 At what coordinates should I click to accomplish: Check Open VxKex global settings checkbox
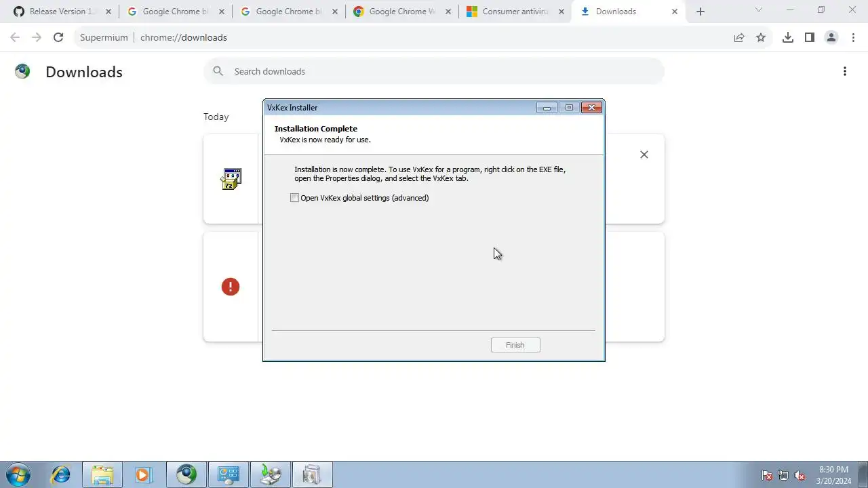coord(294,198)
